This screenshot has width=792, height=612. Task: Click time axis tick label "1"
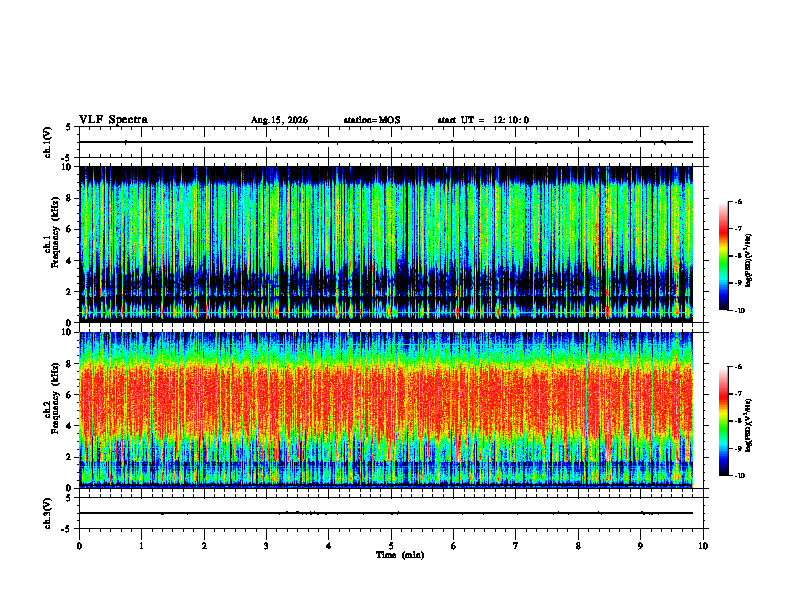pos(142,546)
